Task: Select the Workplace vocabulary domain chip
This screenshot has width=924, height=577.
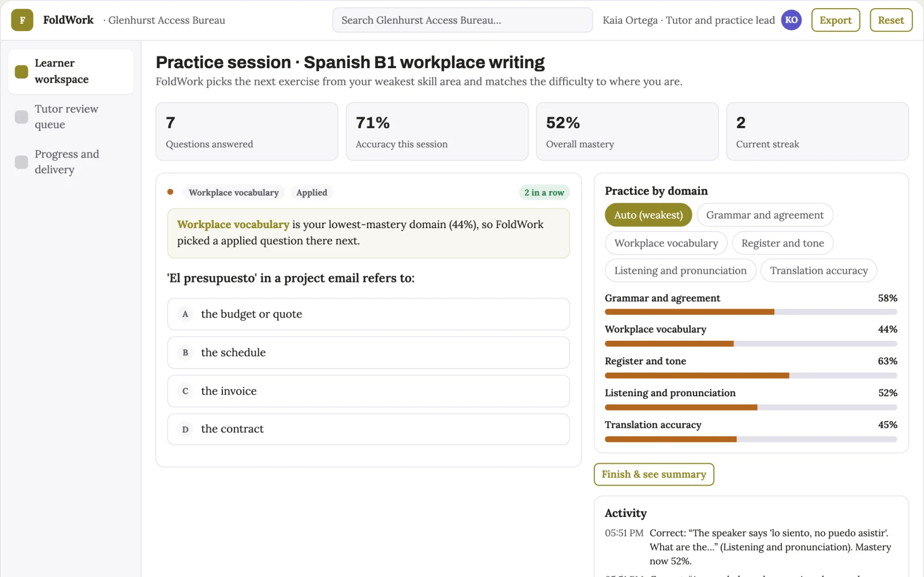Action: pyautogui.click(x=666, y=243)
